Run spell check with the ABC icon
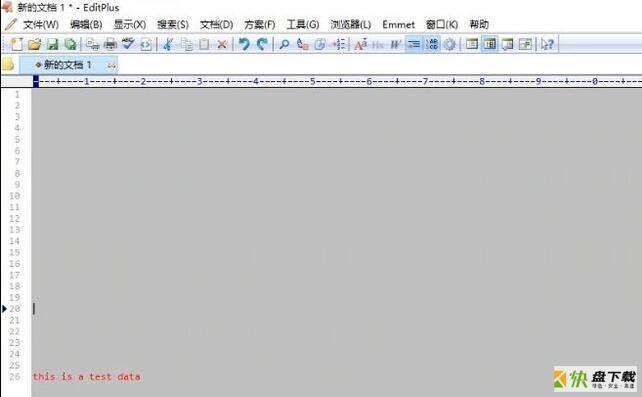The image size is (642, 397). pyautogui.click(x=128, y=44)
